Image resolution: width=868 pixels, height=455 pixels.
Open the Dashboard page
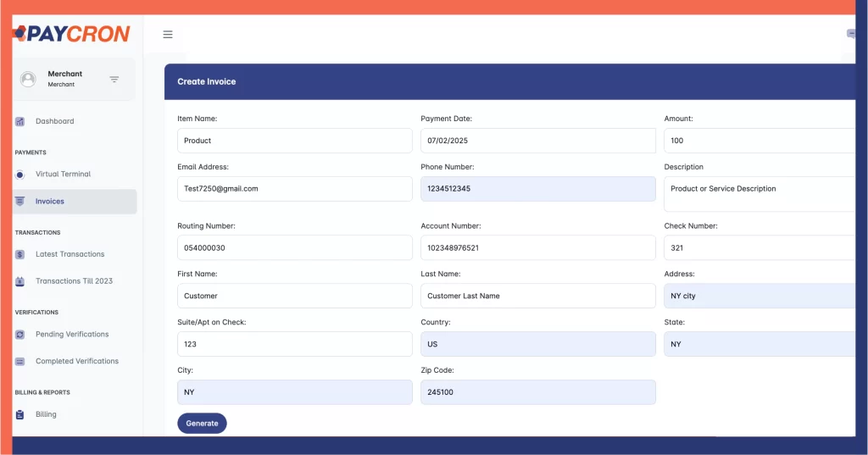(x=55, y=121)
